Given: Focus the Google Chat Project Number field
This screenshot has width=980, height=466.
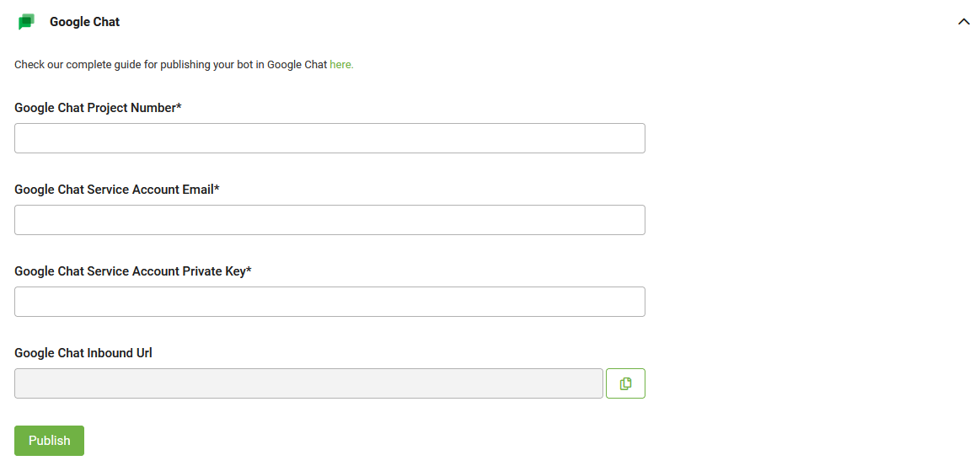Looking at the screenshot, I should 329,138.
